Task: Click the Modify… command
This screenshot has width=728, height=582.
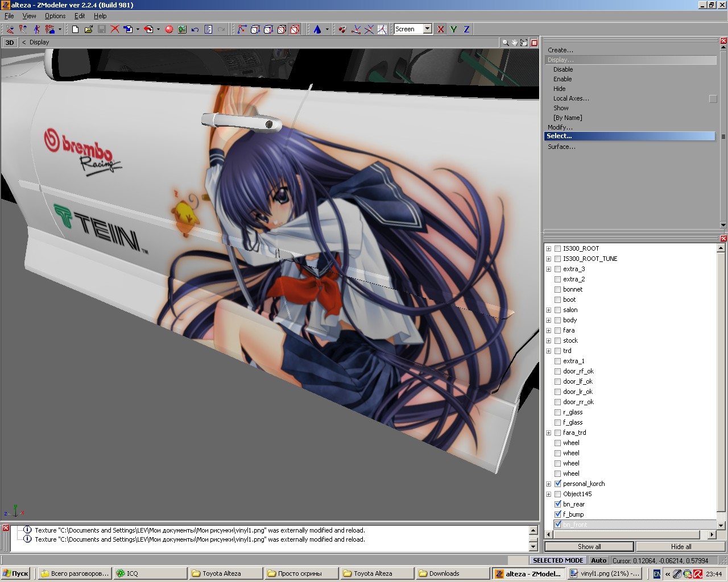Action: click(560, 127)
